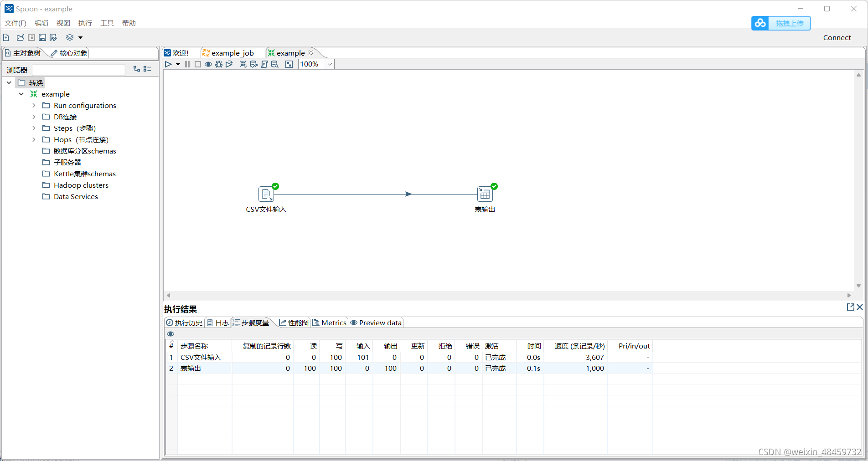The width and height of the screenshot is (868, 461).
Task: Click the get SQL script icon
Action: [x=264, y=64]
